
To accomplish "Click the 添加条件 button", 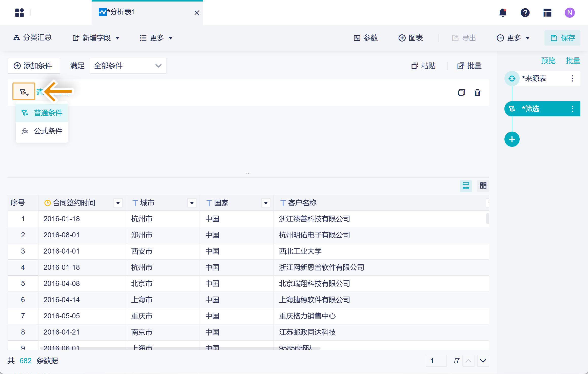I will pyautogui.click(x=34, y=66).
